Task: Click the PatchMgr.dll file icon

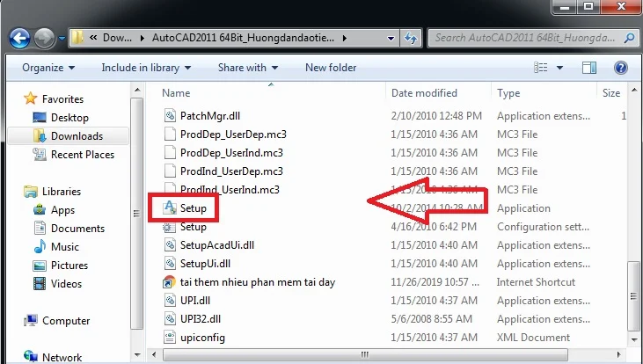Action: pos(170,116)
